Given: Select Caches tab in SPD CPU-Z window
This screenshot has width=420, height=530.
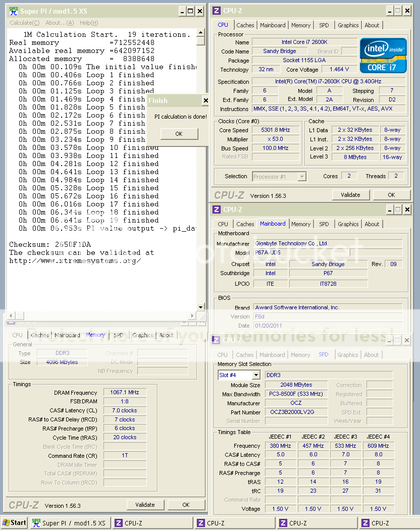Looking at the screenshot, I should click(x=244, y=355).
